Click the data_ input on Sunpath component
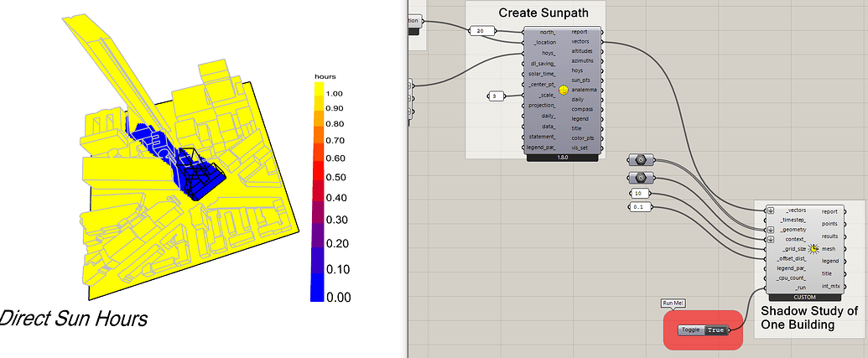 pos(549,126)
